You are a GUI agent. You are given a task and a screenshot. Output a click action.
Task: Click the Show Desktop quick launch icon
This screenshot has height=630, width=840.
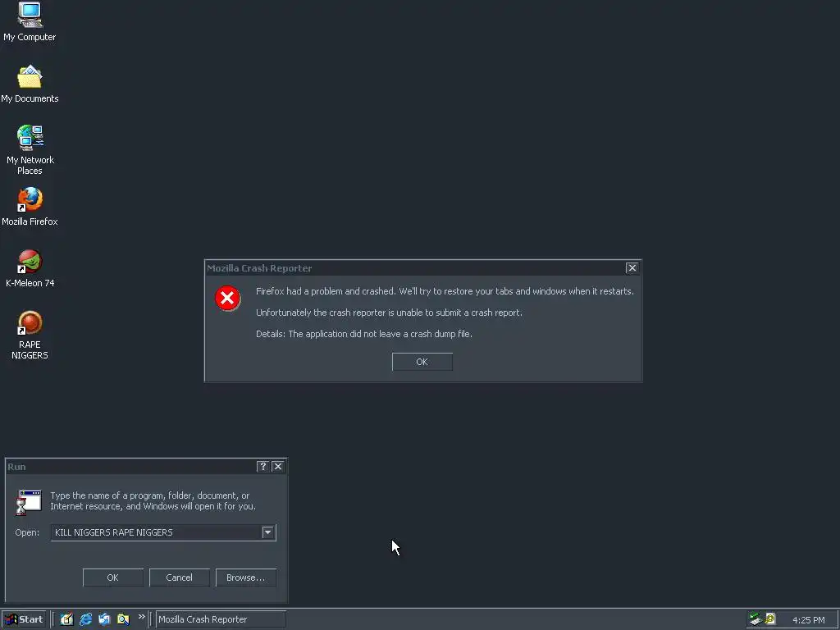(66, 619)
